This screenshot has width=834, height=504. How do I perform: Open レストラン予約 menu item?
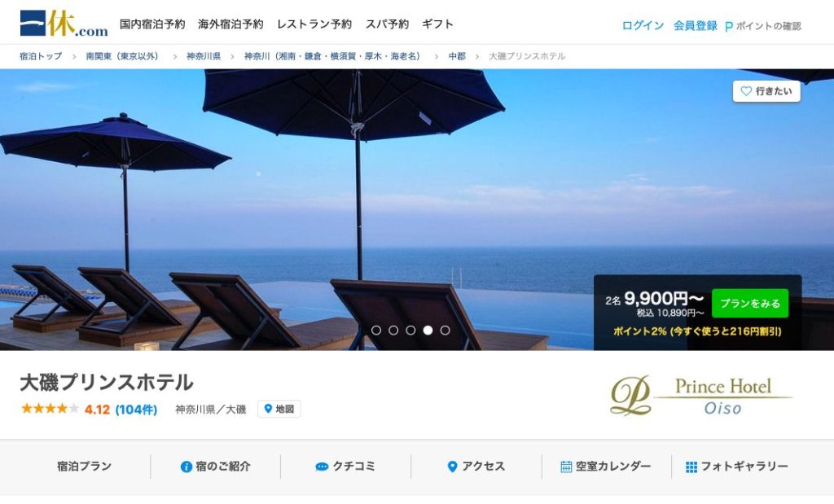pyautogui.click(x=314, y=24)
